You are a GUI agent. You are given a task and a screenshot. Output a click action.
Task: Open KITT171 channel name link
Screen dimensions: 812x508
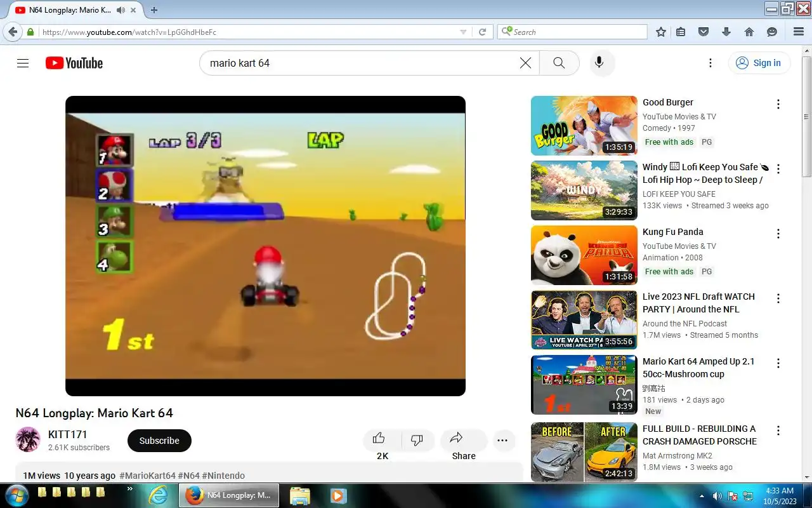pyautogui.click(x=68, y=434)
